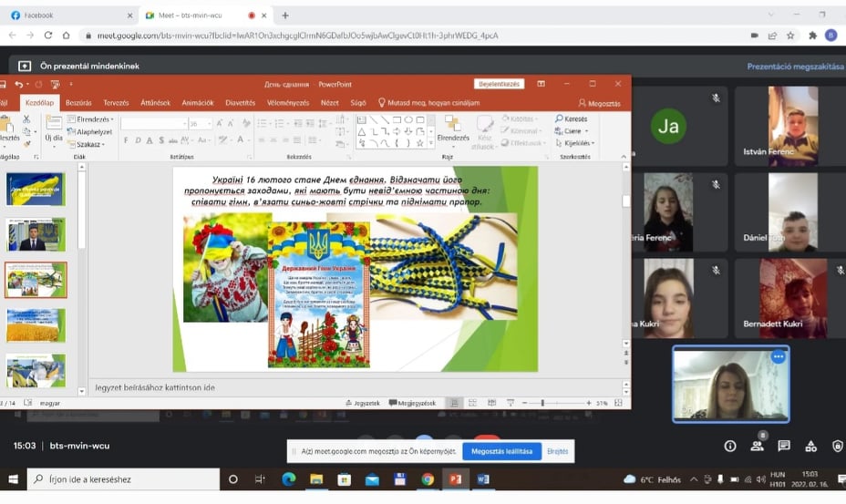Show the participants list in Meet

(x=757, y=446)
